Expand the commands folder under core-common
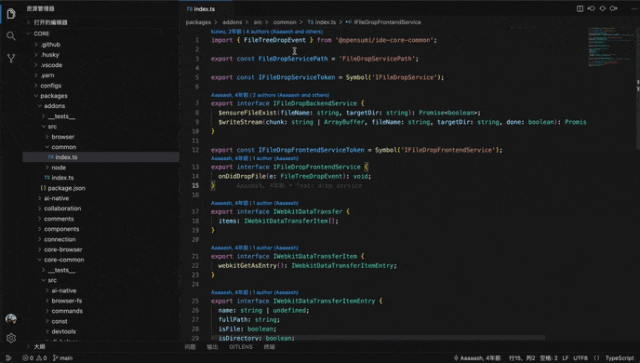The height and width of the screenshot is (363, 640). tap(67, 311)
